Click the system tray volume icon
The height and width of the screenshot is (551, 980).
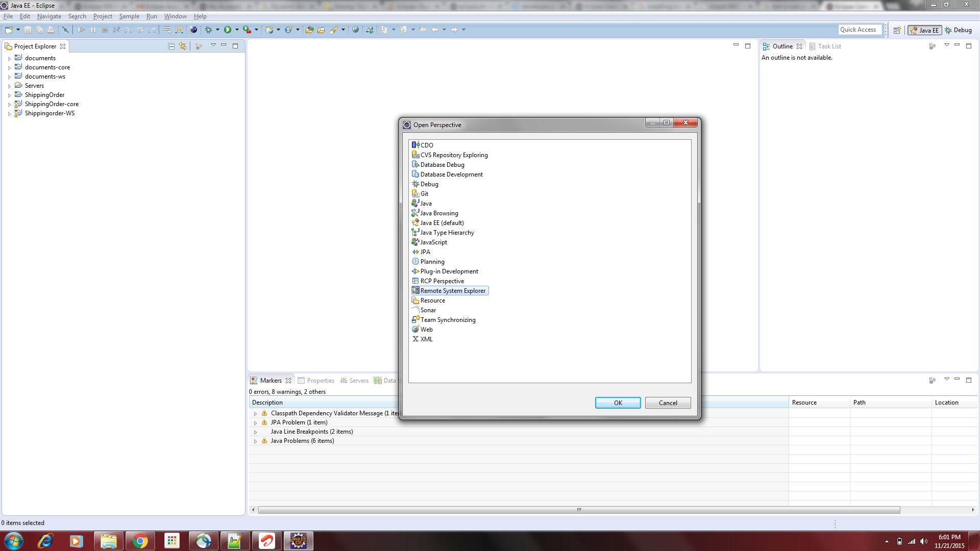tap(924, 541)
